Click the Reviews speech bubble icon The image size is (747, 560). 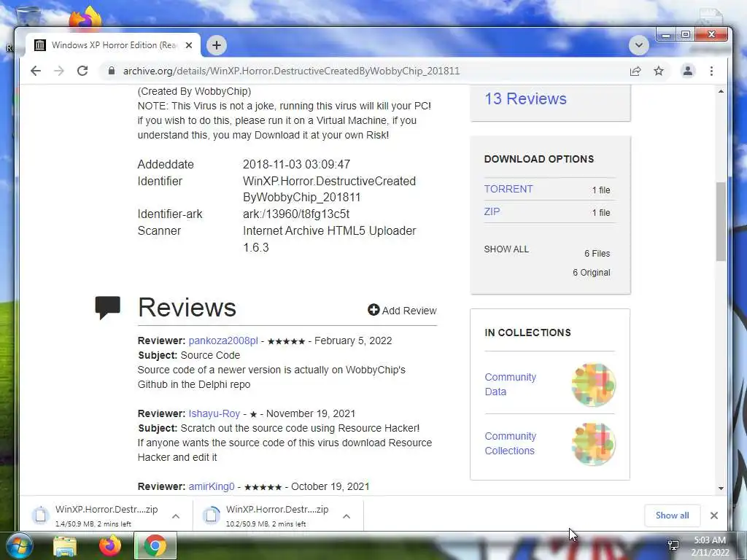click(x=108, y=308)
